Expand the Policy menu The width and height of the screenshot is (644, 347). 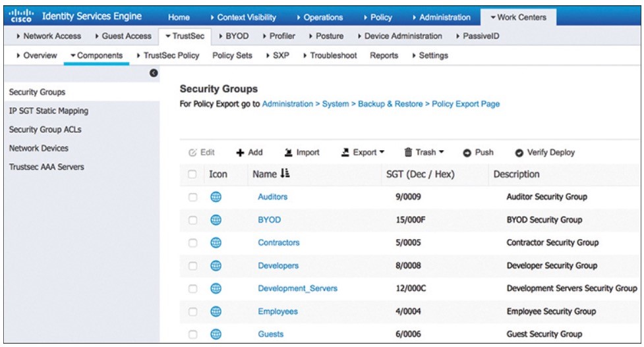[x=378, y=17]
